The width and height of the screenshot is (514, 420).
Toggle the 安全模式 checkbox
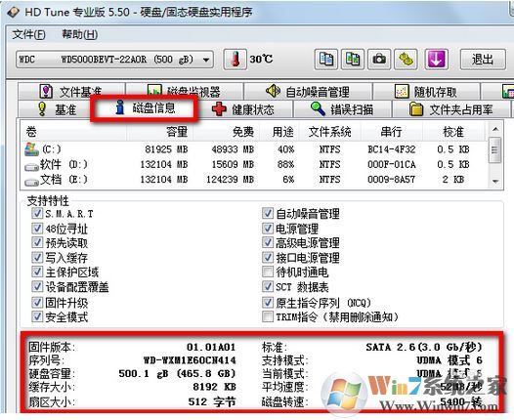tap(37, 316)
